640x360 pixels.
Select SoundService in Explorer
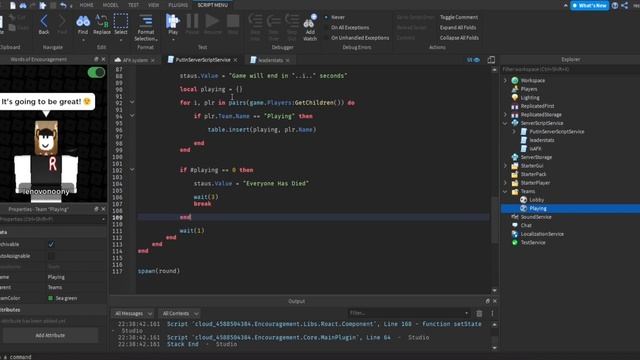click(x=536, y=217)
